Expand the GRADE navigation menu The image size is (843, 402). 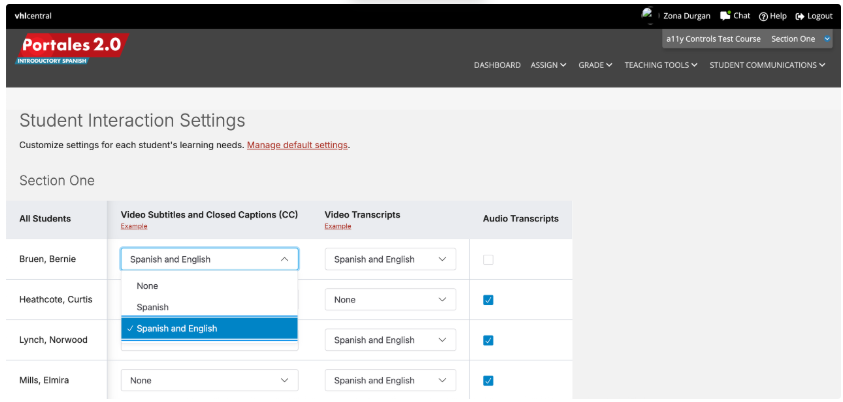pos(595,65)
